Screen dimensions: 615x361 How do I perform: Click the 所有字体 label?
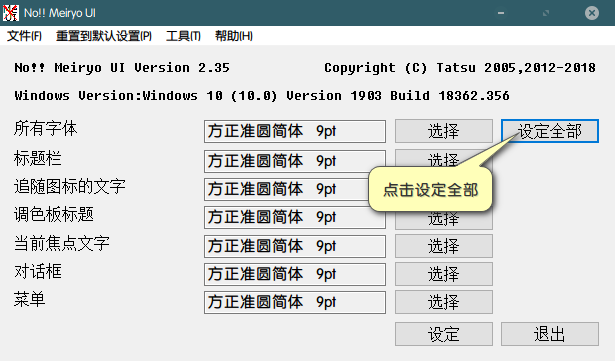pos(45,128)
